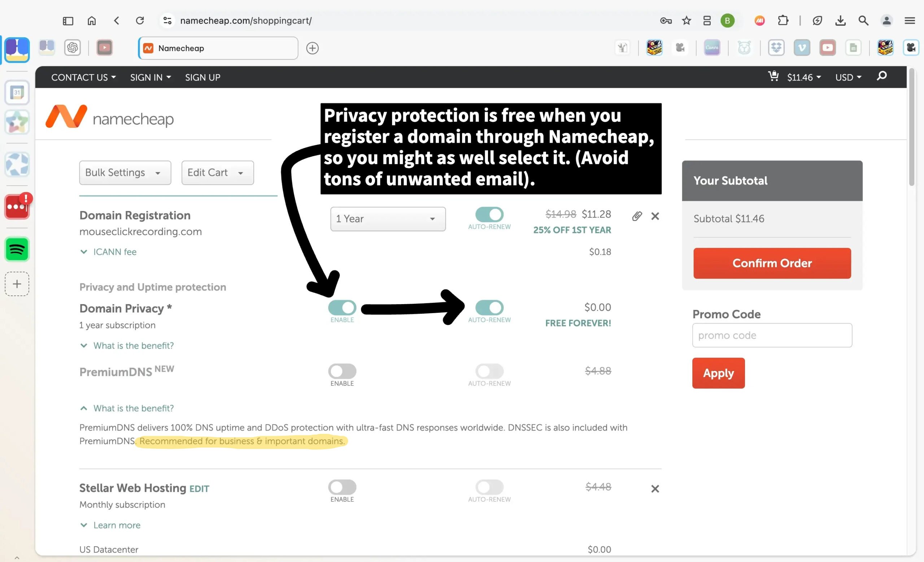Go to browser home page icon
924x562 pixels.
[x=92, y=21]
